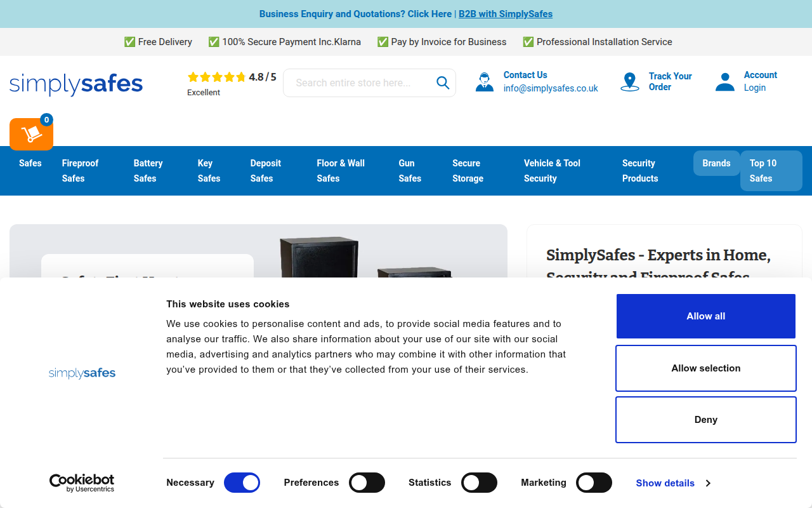Screen dimensions: 812x508
Task: Click the search magnifier icon
Action: tap(443, 83)
